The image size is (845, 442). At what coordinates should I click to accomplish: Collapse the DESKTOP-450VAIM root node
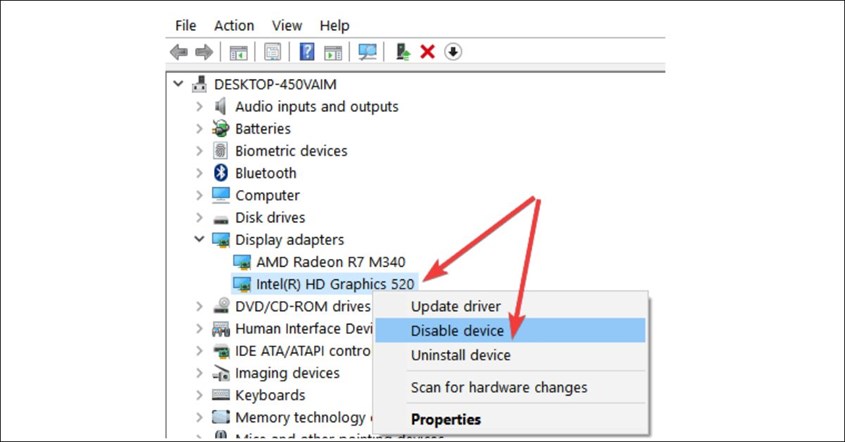[179, 84]
